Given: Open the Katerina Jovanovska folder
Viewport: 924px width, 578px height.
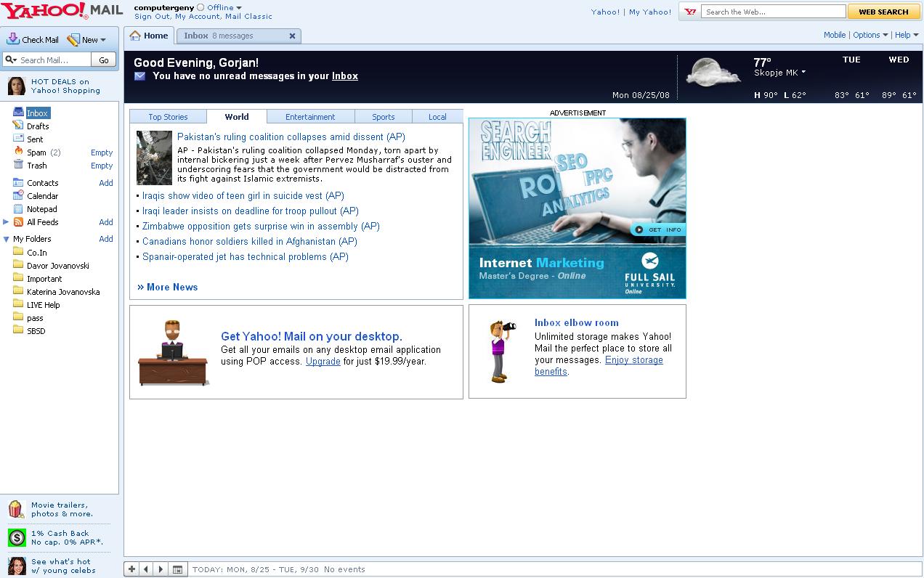Looking at the screenshot, I should tap(63, 292).
